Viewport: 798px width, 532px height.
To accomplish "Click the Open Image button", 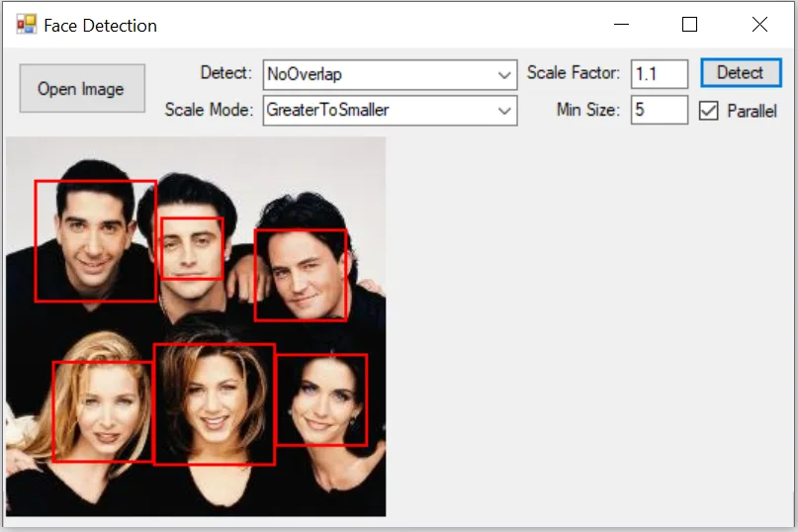I will click(x=82, y=89).
